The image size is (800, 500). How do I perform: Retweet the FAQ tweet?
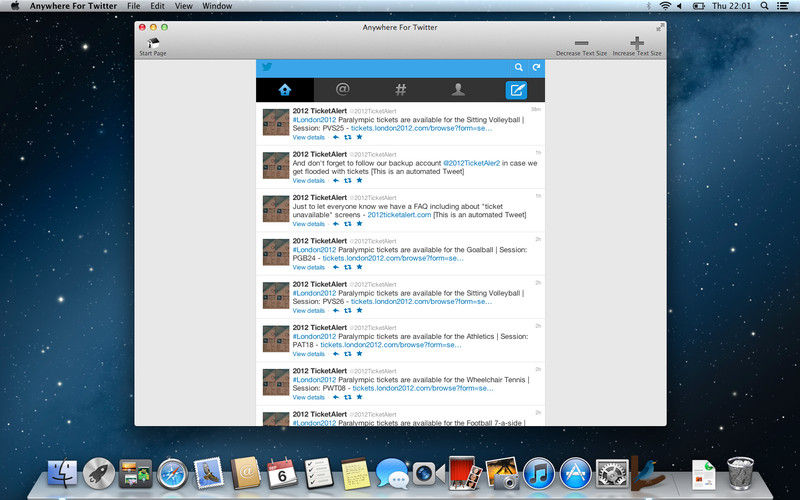pos(347,224)
